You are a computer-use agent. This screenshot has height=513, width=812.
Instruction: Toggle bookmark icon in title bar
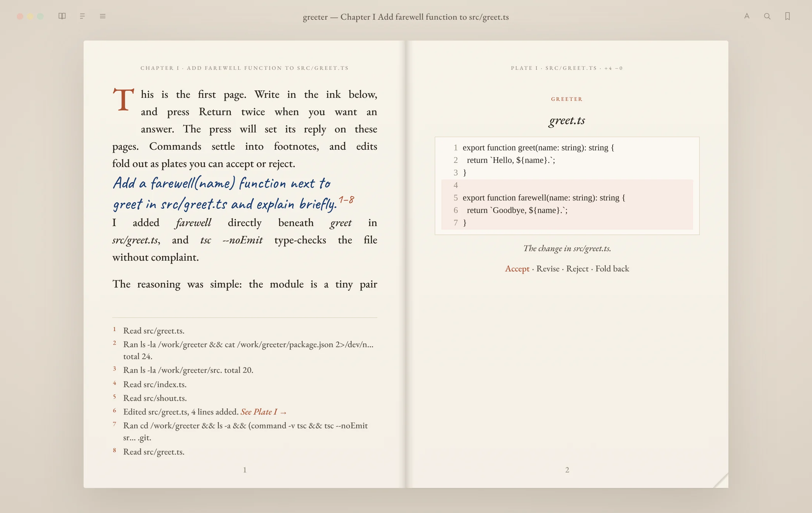[787, 16]
